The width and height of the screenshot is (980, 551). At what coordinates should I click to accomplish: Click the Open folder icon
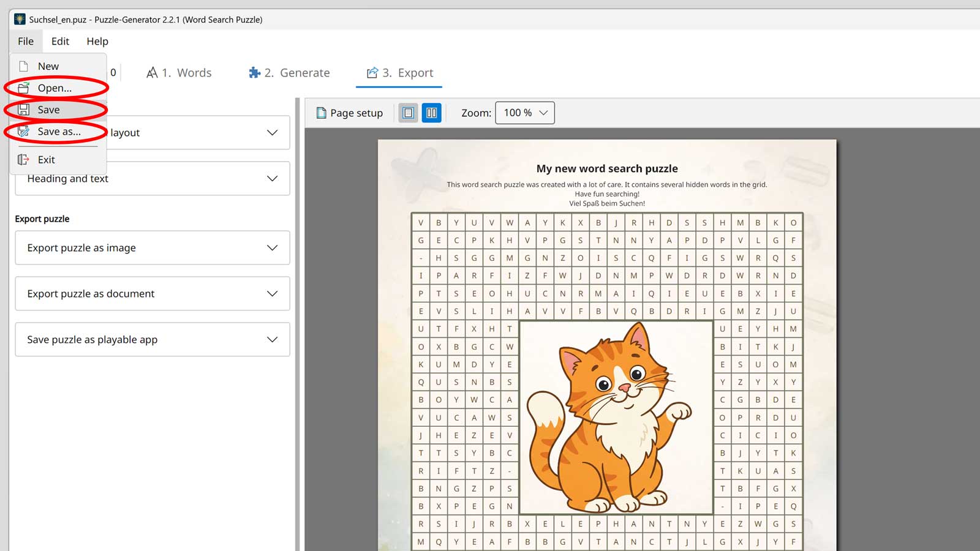23,88
